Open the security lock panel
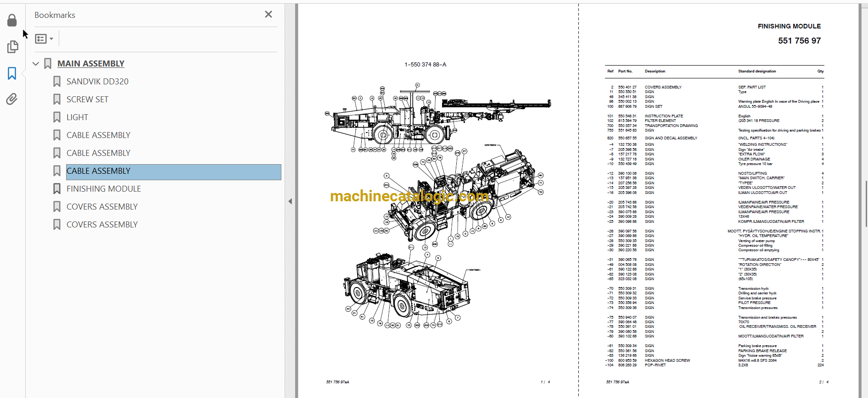This screenshot has width=868, height=398. (12, 20)
